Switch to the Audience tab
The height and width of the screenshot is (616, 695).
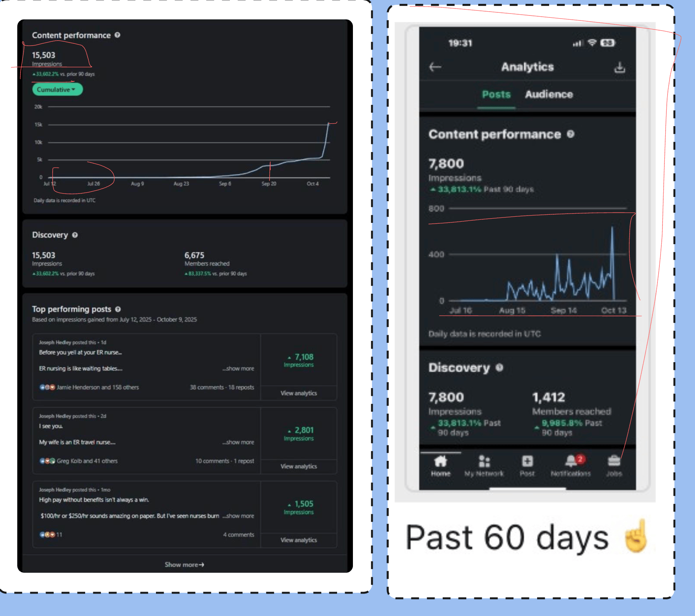pos(549,94)
